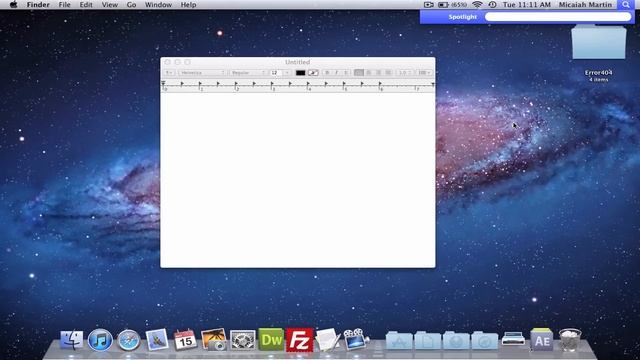The width and height of the screenshot is (640, 360).
Task: Open the Mail stamp icon in dock
Action: pos(157,340)
